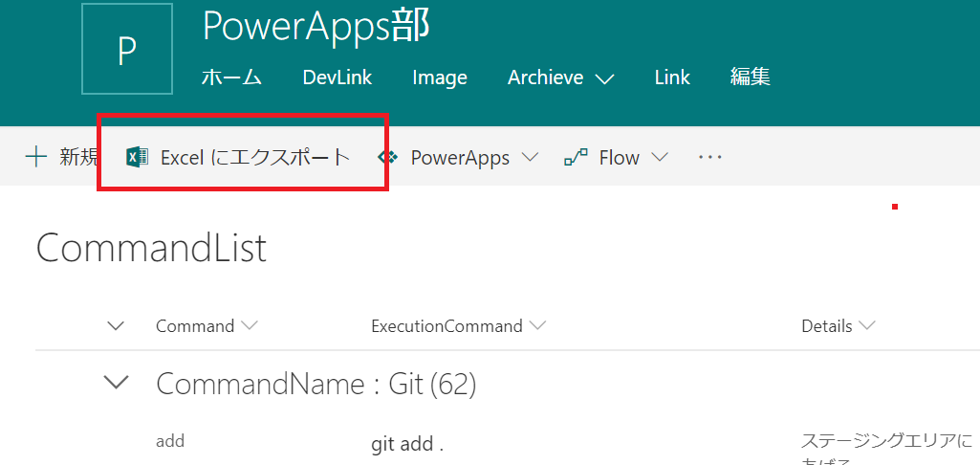Open the more options ellipsis menu
The height and width of the screenshot is (465, 980).
tap(710, 158)
